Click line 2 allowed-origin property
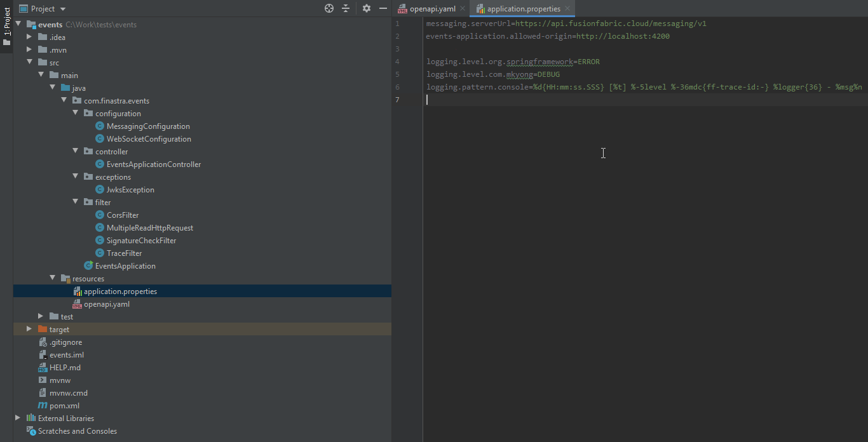The height and width of the screenshot is (442, 868). point(548,37)
